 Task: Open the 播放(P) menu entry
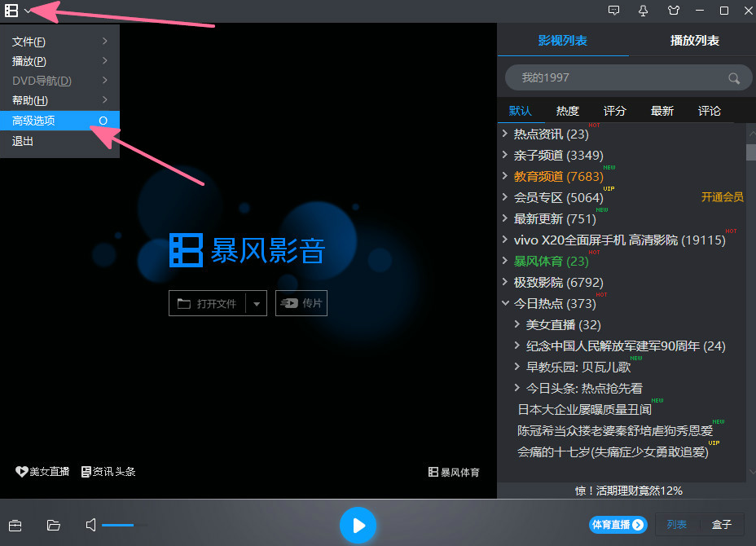59,61
